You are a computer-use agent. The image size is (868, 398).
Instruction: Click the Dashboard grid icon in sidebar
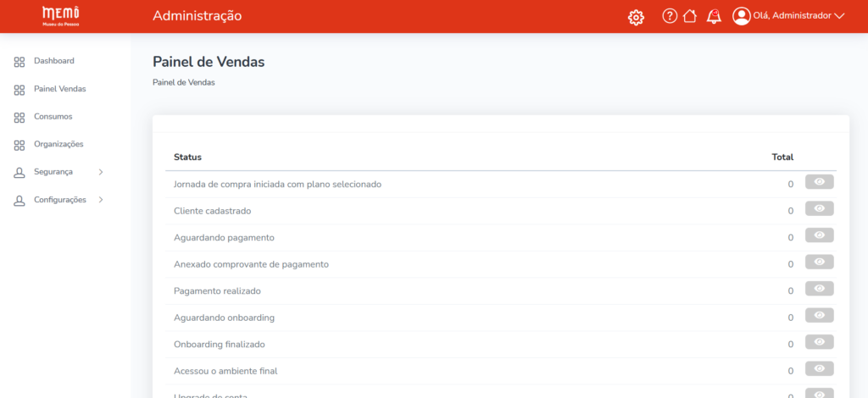click(x=19, y=62)
